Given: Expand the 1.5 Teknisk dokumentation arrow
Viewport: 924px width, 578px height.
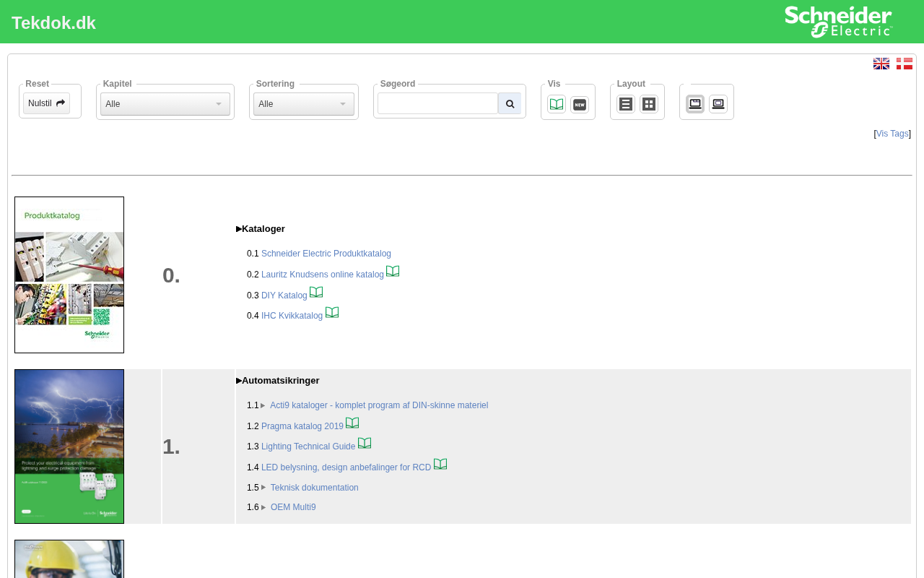Looking at the screenshot, I should (x=263, y=488).
